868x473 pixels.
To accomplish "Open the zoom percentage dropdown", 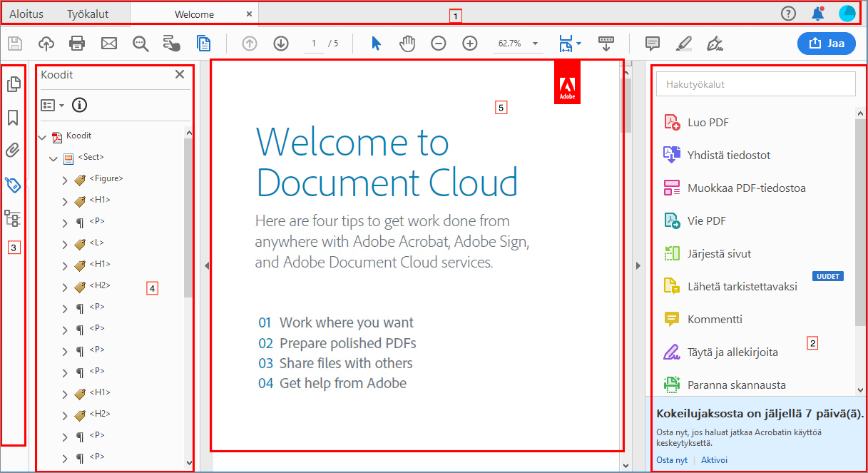I will 536,44.
